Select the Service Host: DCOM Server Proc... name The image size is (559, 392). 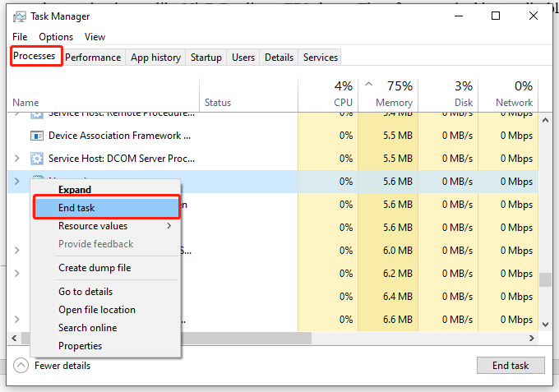(x=122, y=159)
